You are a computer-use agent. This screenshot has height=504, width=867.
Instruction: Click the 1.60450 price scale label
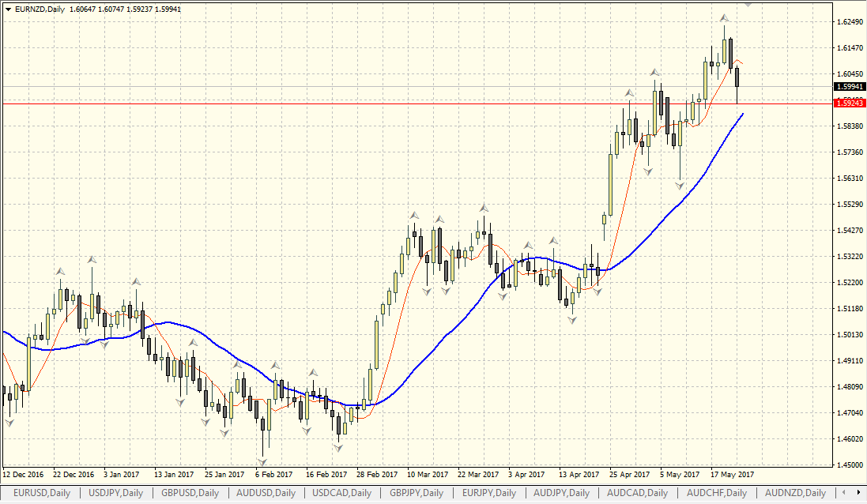[x=850, y=74]
